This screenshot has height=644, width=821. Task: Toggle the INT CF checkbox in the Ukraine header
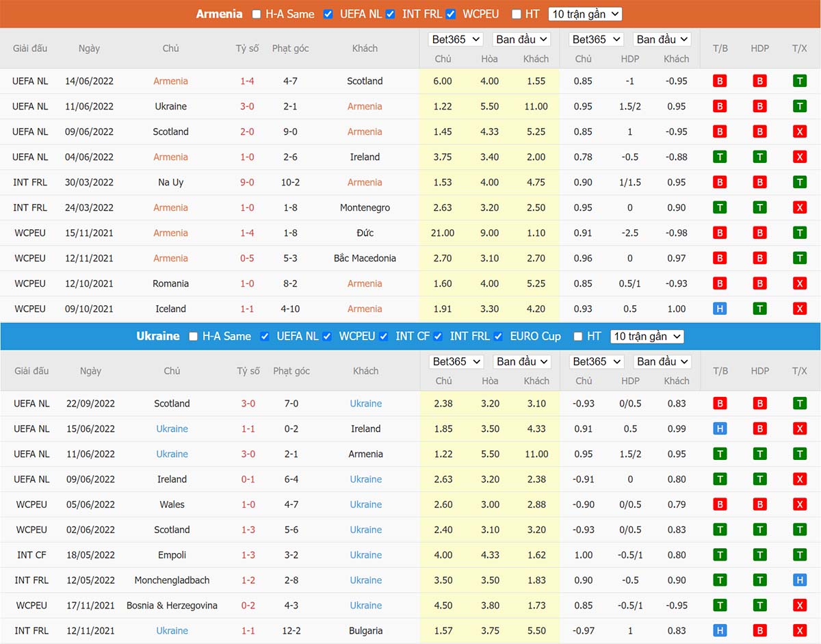click(382, 337)
